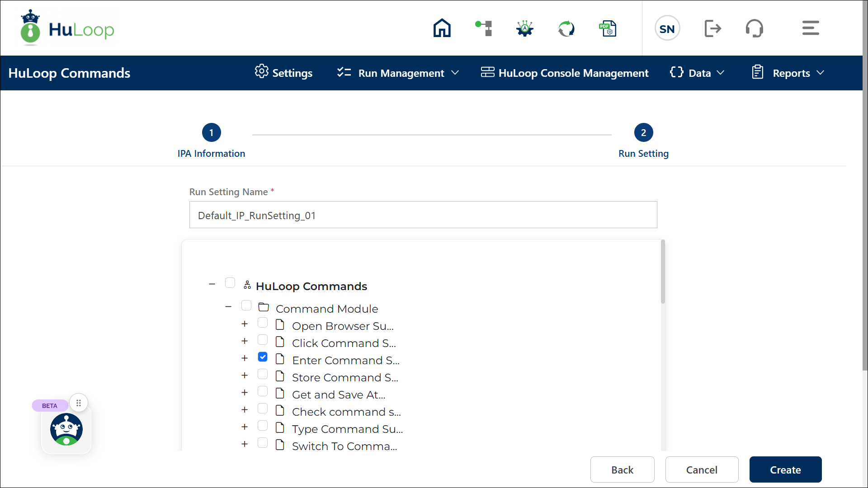Click the Run Setting Name field
This screenshot has width=868, height=488.
pyautogui.click(x=423, y=215)
